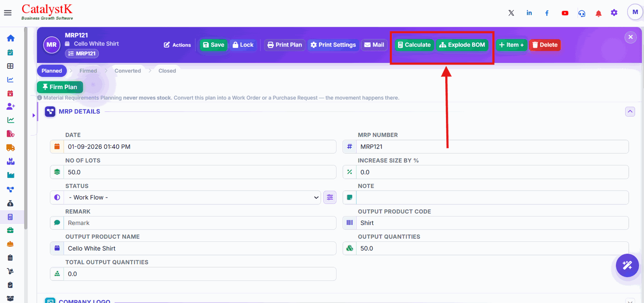Launch the floating magic wand assistant
The image size is (644, 303).
[627, 265]
